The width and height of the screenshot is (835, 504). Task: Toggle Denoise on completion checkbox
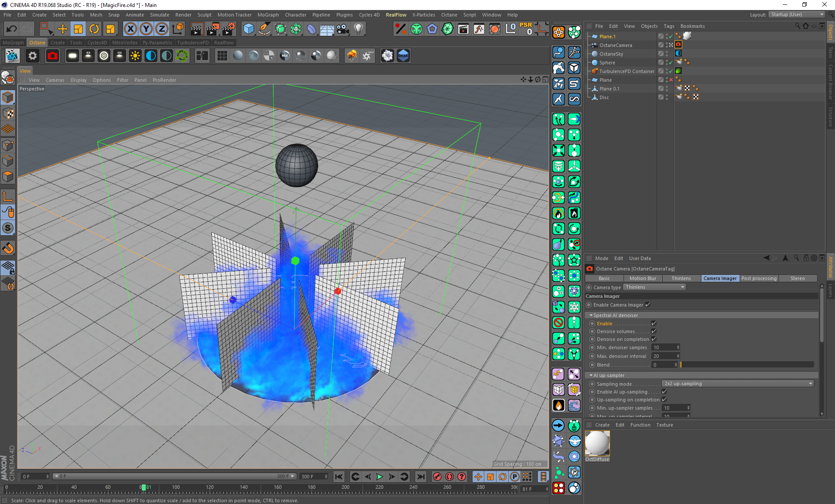tap(654, 339)
